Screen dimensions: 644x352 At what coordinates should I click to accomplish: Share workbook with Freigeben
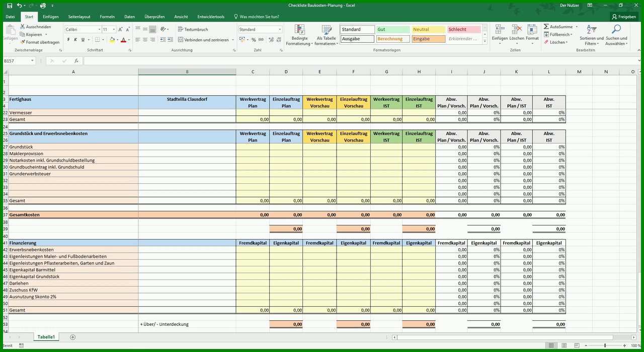[x=624, y=17]
